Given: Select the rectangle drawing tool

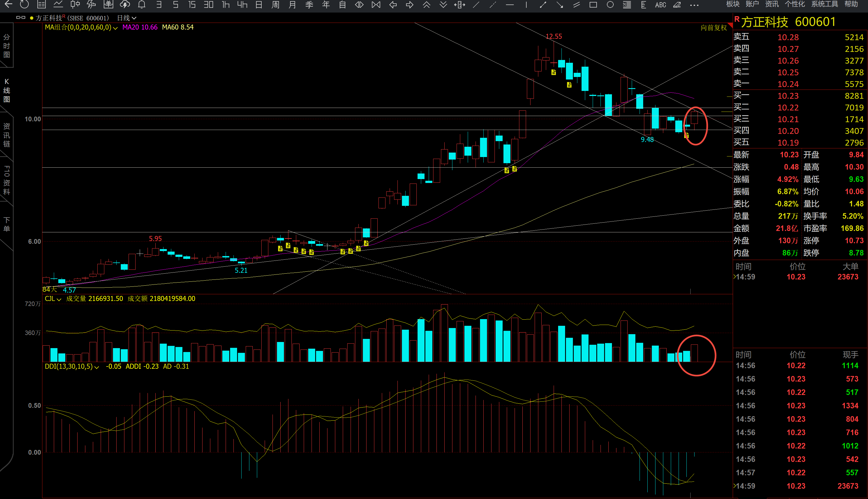Looking at the screenshot, I should [x=593, y=5].
